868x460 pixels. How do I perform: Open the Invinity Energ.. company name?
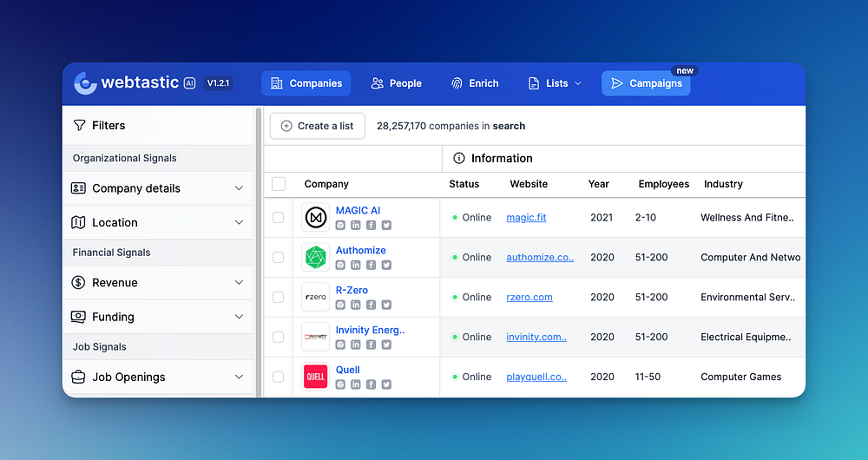point(371,330)
